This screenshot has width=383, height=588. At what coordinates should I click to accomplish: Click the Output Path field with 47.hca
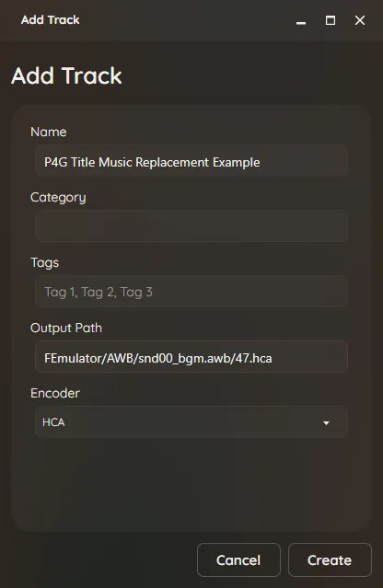(x=191, y=357)
